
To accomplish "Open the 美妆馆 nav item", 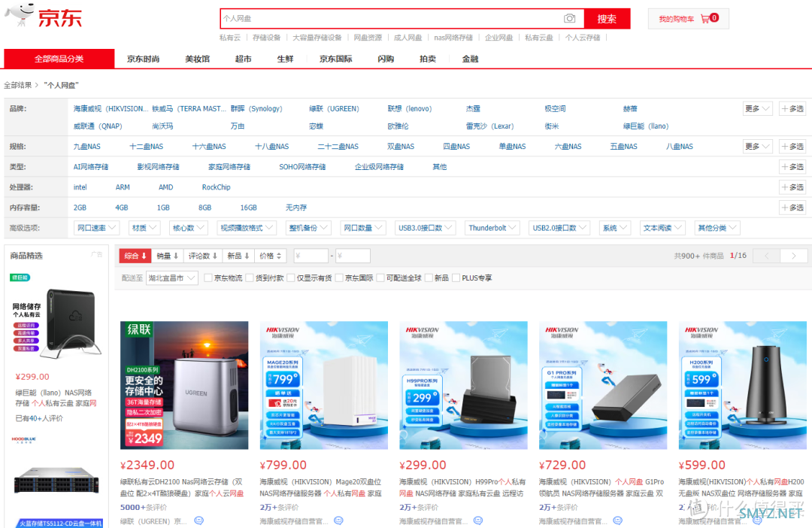I will 197,59.
